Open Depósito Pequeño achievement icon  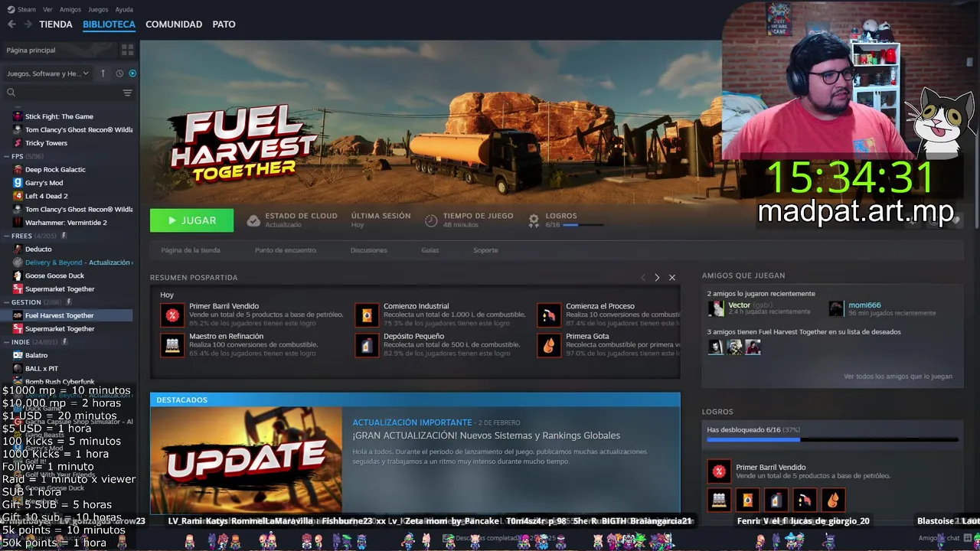pyautogui.click(x=367, y=345)
